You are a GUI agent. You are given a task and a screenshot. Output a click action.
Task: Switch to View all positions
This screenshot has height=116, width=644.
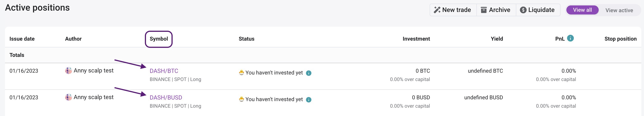pyautogui.click(x=582, y=10)
